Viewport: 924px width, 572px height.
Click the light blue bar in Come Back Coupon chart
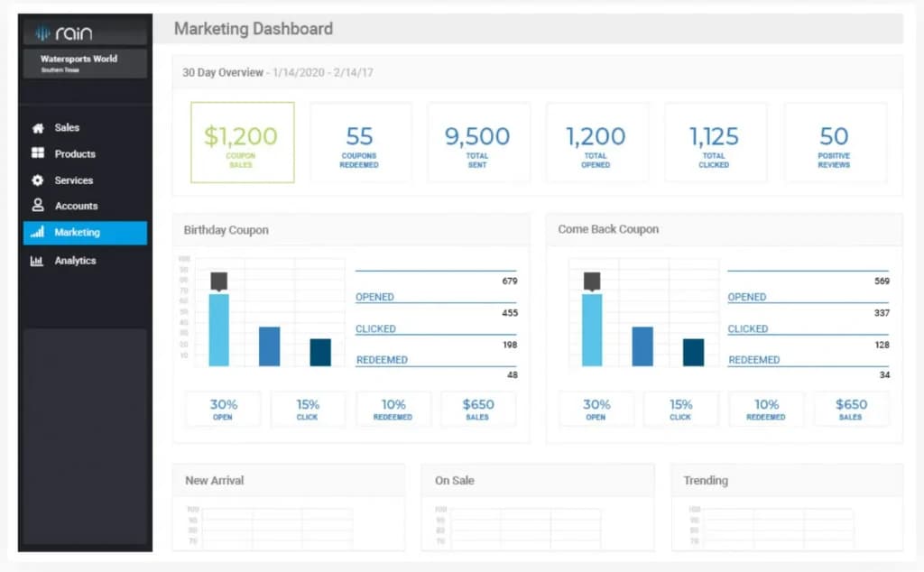pos(592,330)
